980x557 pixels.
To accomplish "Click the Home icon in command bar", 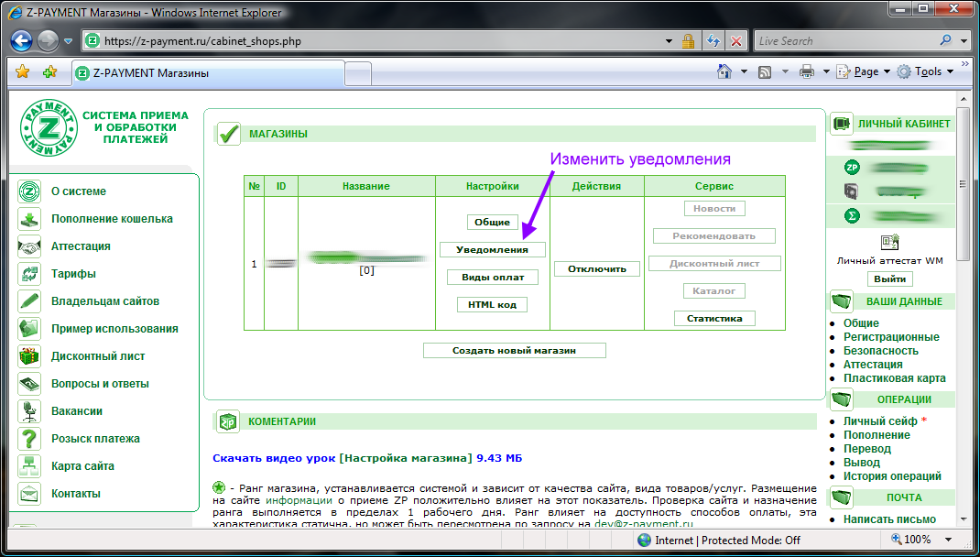I will pyautogui.click(x=724, y=71).
